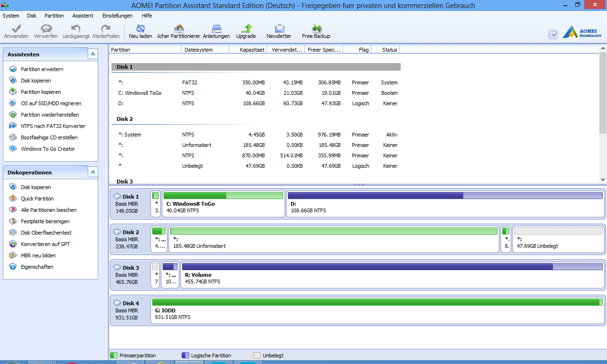Select the FAT32 350.00MB partition row

coord(256,82)
